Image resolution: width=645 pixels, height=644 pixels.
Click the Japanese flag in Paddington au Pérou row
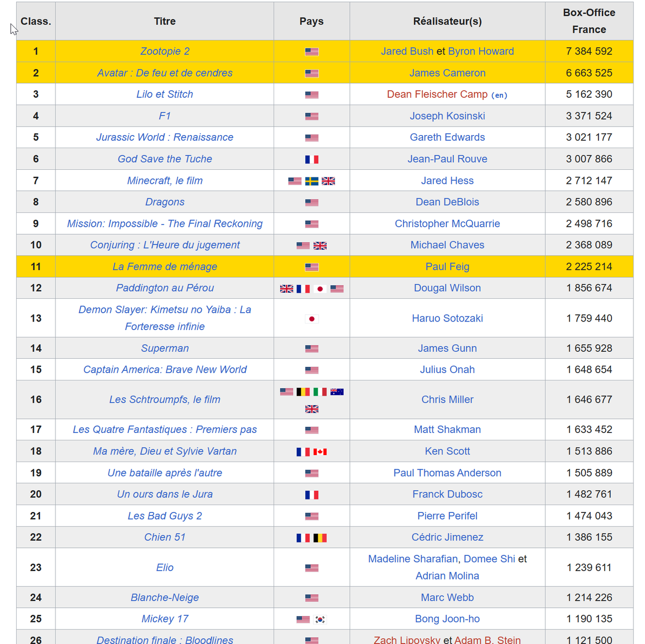tap(320, 289)
